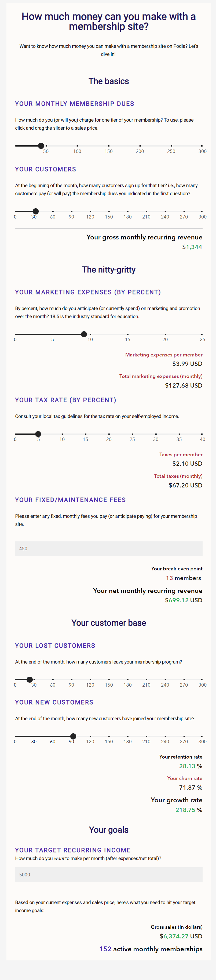The image size is (216, 980).
Task: Set the Your Customers slider to 270
Action: click(184, 211)
